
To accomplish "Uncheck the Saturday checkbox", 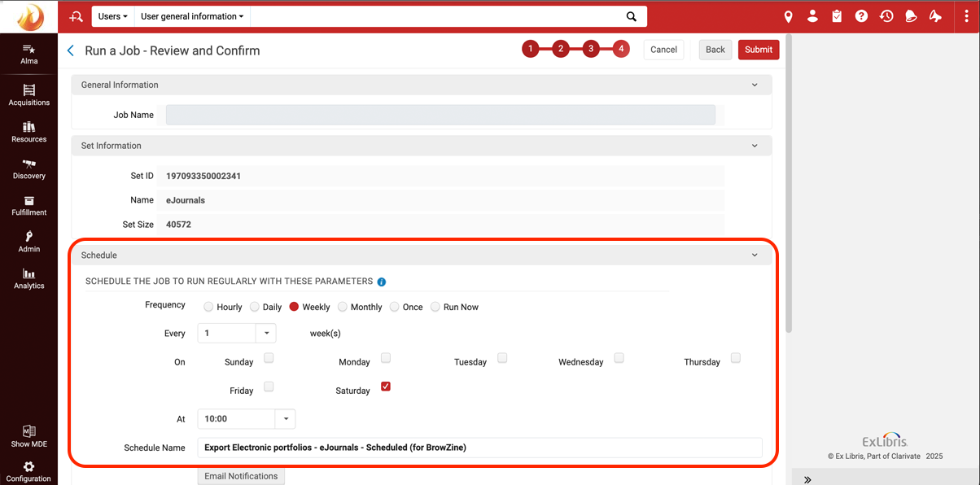I will (386, 387).
